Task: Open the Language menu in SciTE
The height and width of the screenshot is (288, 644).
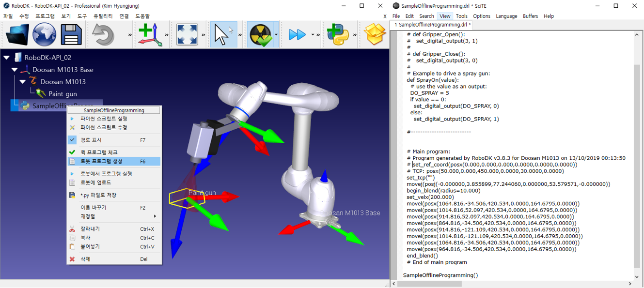Action: click(x=506, y=16)
